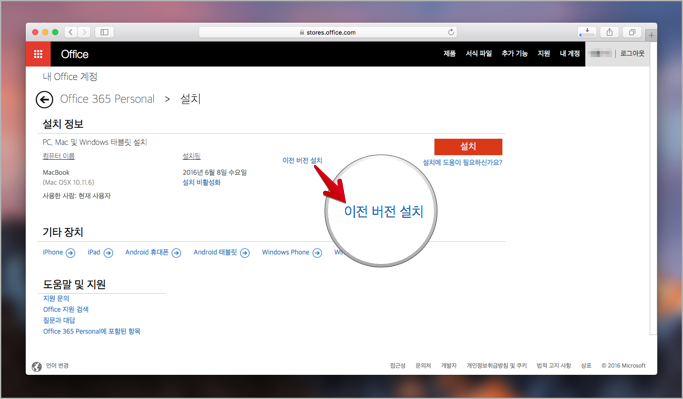This screenshot has width=683, height=399.
Task: Open the 서식 파일 menu
Action: (x=479, y=54)
